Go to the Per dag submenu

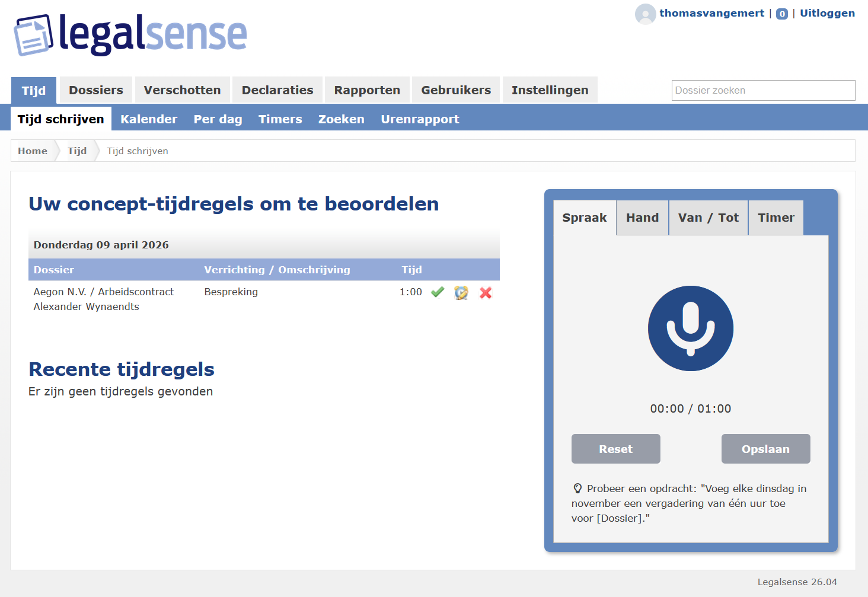pyautogui.click(x=218, y=119)
